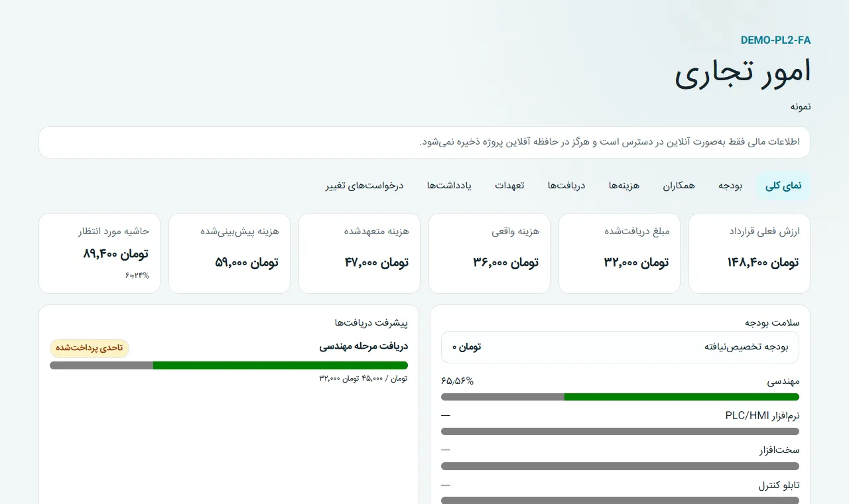Select the بودجه تخصیص‌نیافته row
Image resolution: width=849 pixels, height=504 pixels.
(620, 347)
